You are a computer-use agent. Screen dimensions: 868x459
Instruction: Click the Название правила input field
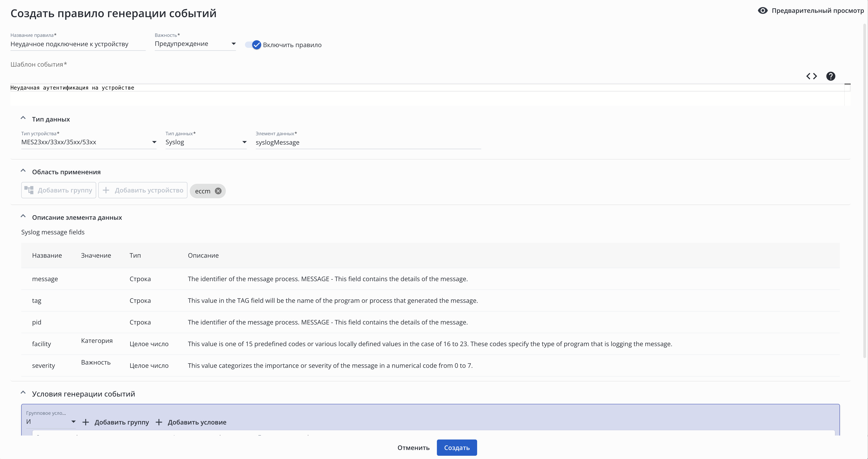click(78, 44)
